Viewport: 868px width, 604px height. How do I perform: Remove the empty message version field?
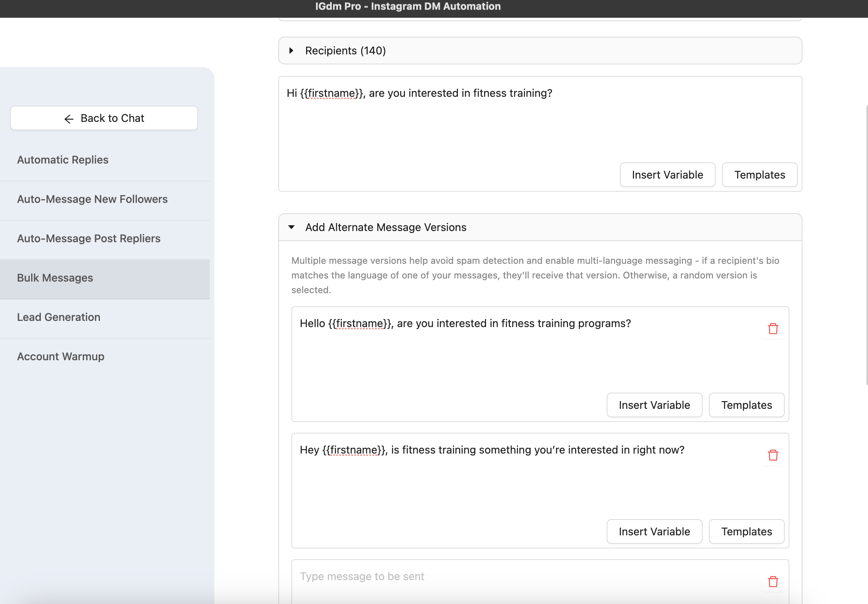[x=773, y=581]
